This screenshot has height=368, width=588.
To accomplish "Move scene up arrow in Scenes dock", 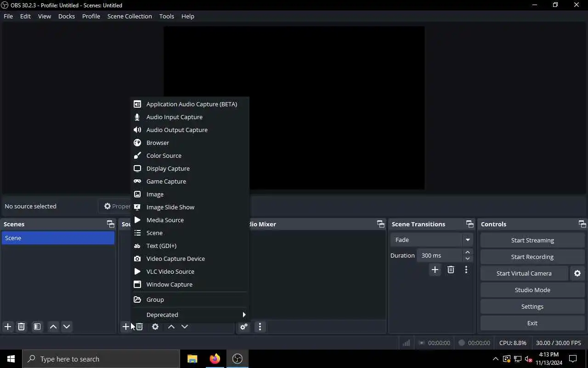I will point(53,327).
